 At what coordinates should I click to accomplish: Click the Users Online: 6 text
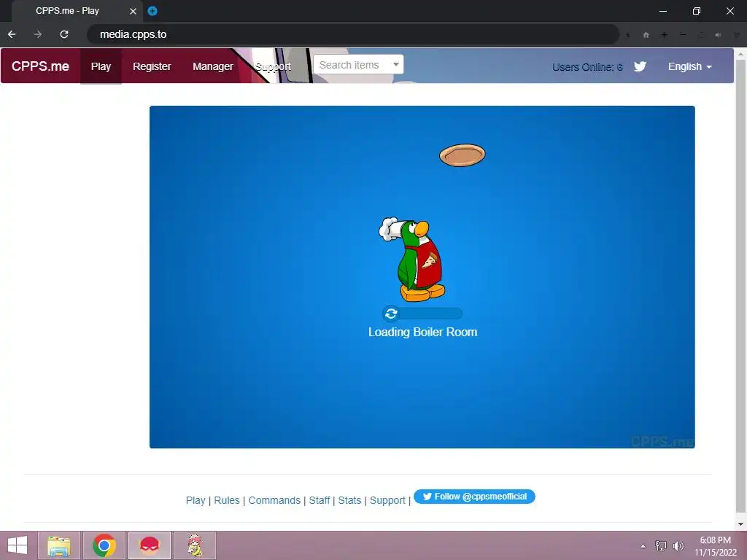point(587,66)
